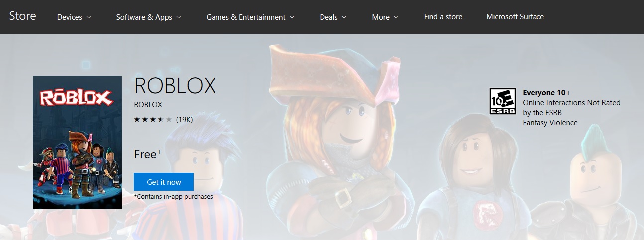The height and width of the screenshot is (240, 644).
Task: Expand the Devices menu
Action: (x=74, y=17)
